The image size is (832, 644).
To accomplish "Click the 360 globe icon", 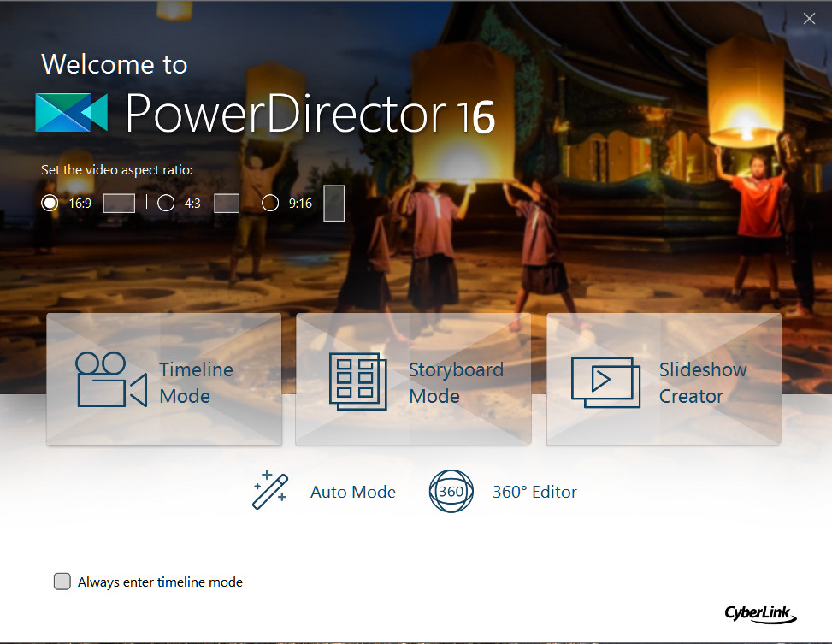I will pyautogui.click(x=451, y=492).
